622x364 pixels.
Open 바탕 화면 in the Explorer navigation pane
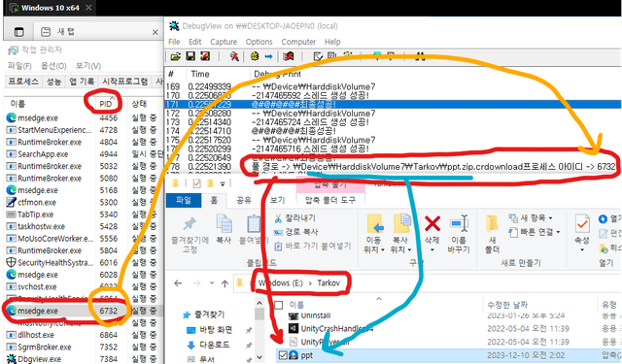216,330
